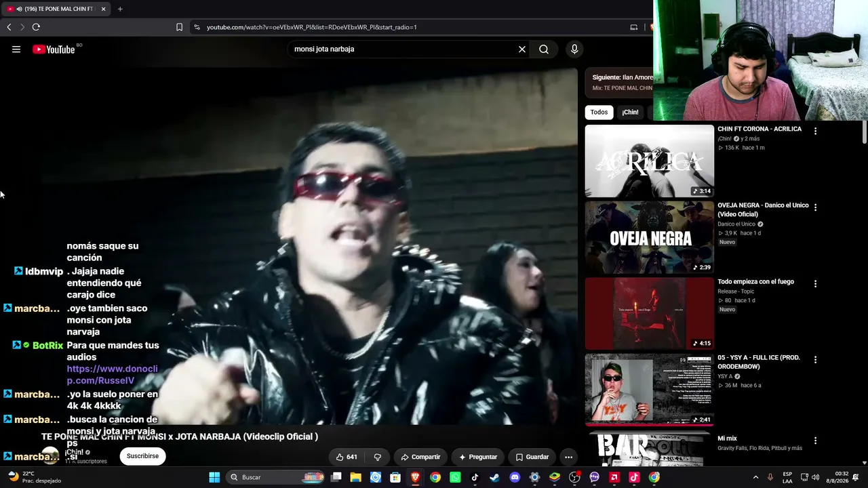Open the weather widget showing 22°C
This screenshot has width=868, height=488.
coord(33,477)
